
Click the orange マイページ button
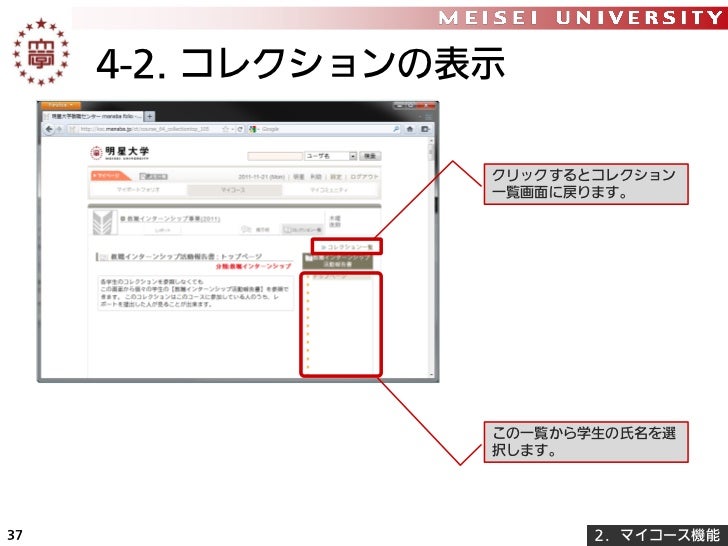109,176
